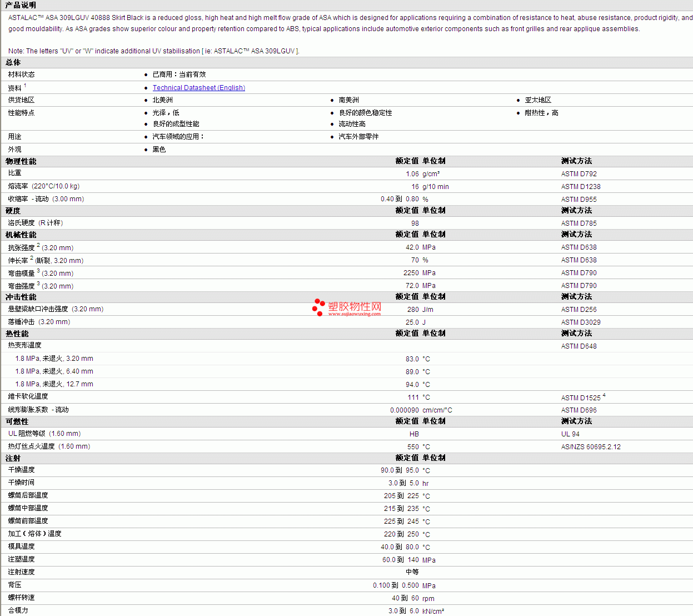This screenshot has width=693, height=616.
Task: Select the '良好的颜色稳定性' feature text
Action: coord(366,113)
